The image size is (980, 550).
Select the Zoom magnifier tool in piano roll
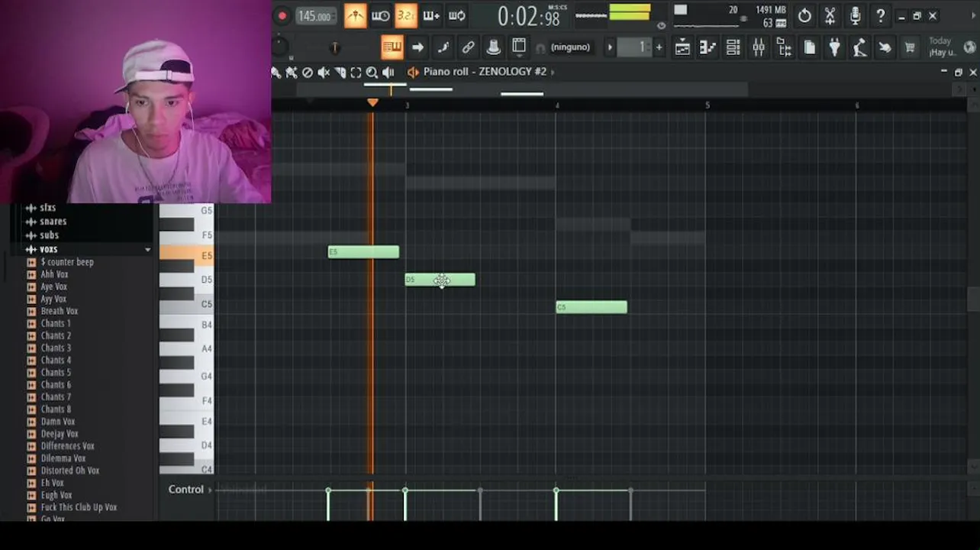pos(372,73)
